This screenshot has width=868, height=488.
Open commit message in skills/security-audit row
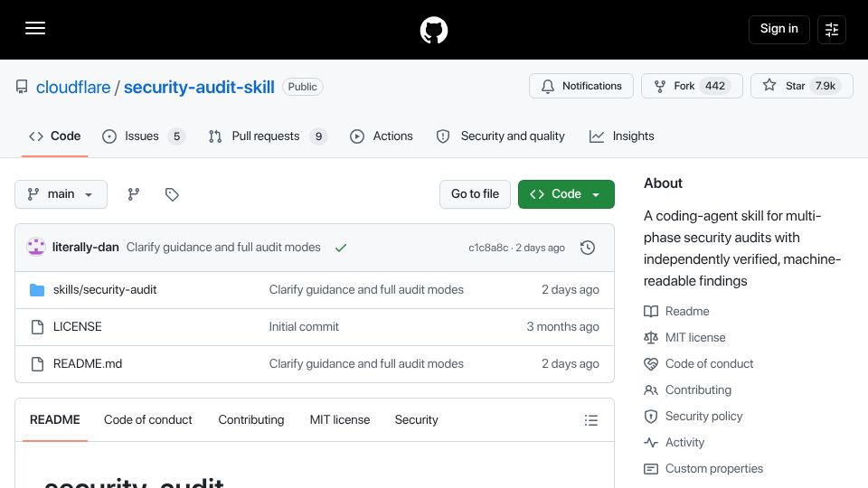(366, 289)
